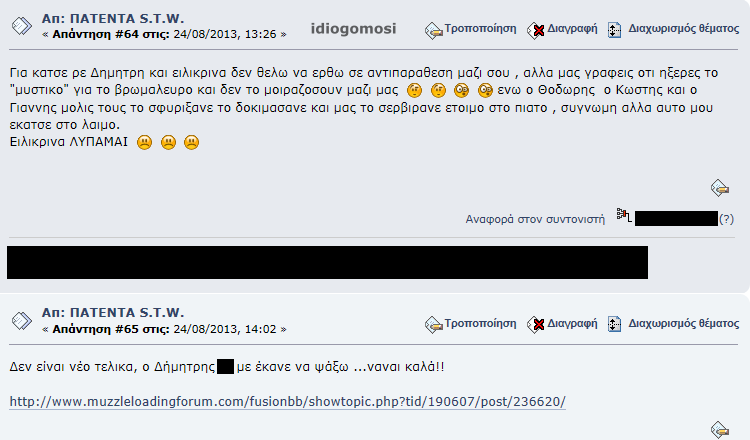Click the quick-edit icon below the muzzleloadingforum link

pyautogui.click(x=720, y=429)
